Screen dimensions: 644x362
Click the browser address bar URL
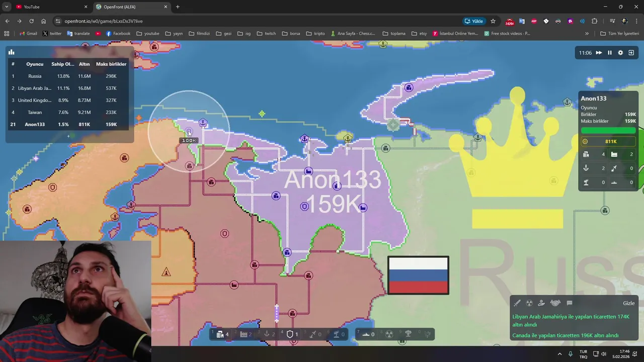(104, 21)
